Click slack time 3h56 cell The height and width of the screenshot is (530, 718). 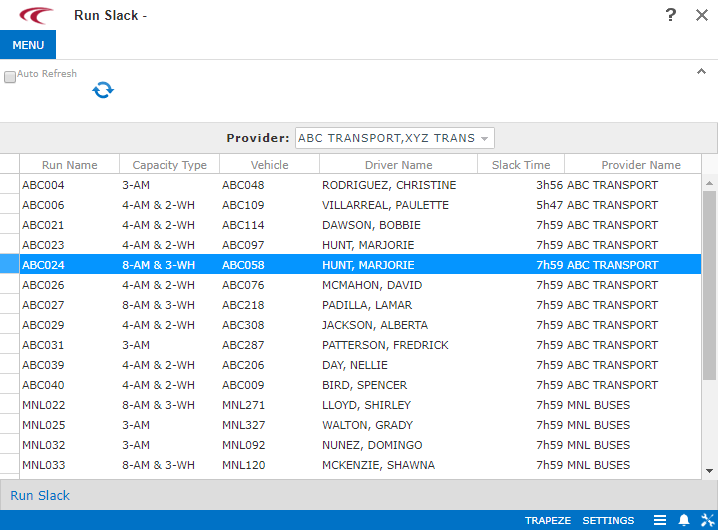549,185
